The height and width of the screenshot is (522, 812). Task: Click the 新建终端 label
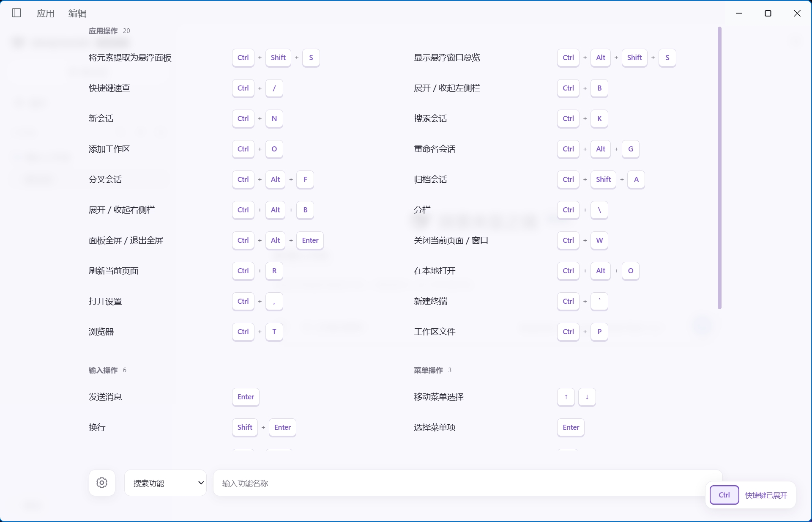coord(430,301)
